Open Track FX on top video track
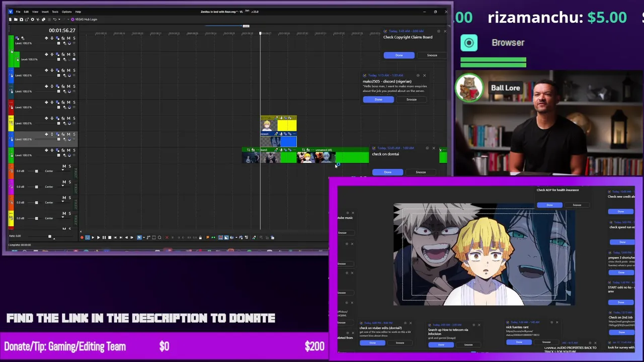Viewport: 644px width, 362px height. [63, 38]
